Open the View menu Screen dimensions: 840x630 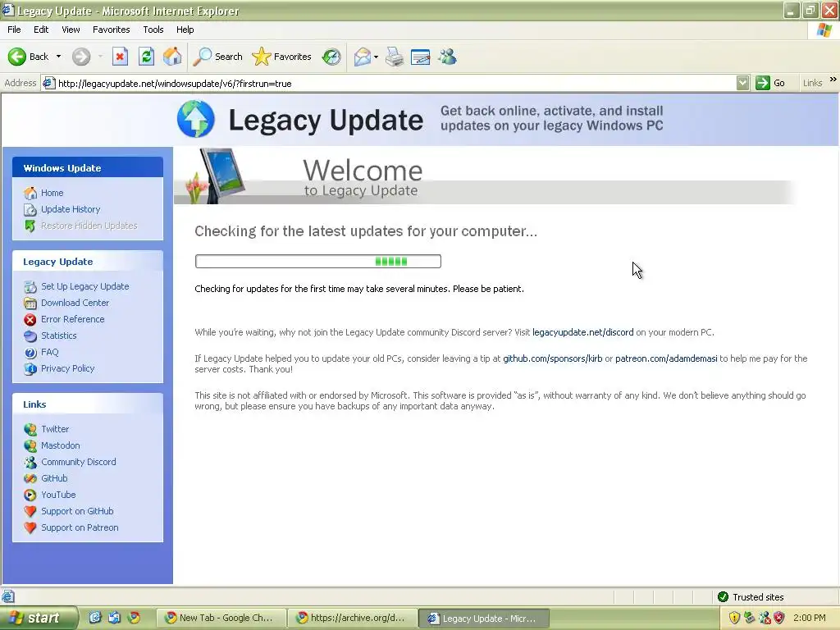[71, 30]
